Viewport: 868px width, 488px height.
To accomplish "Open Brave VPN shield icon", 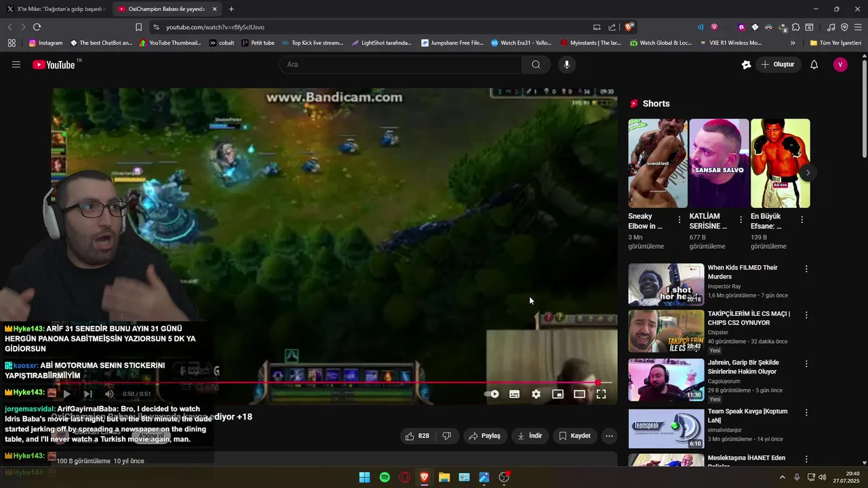I will click(x=844, y=27).
